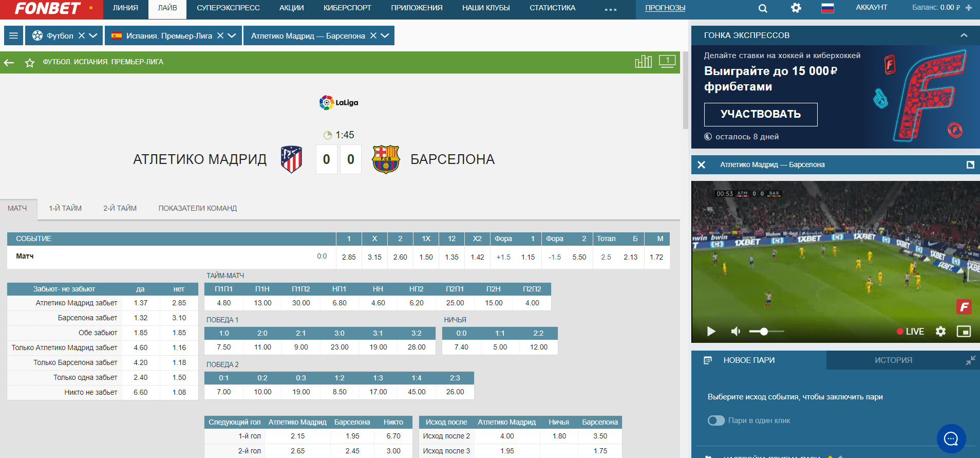This screenshot has width=980, height=458.
Task: Select away win odds 2.60
Action: 400,257
